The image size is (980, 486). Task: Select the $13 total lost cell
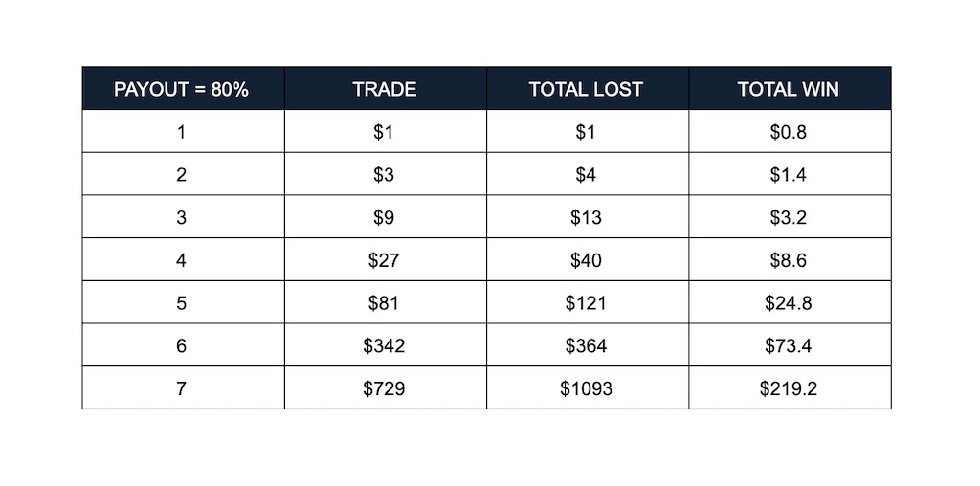586,217
